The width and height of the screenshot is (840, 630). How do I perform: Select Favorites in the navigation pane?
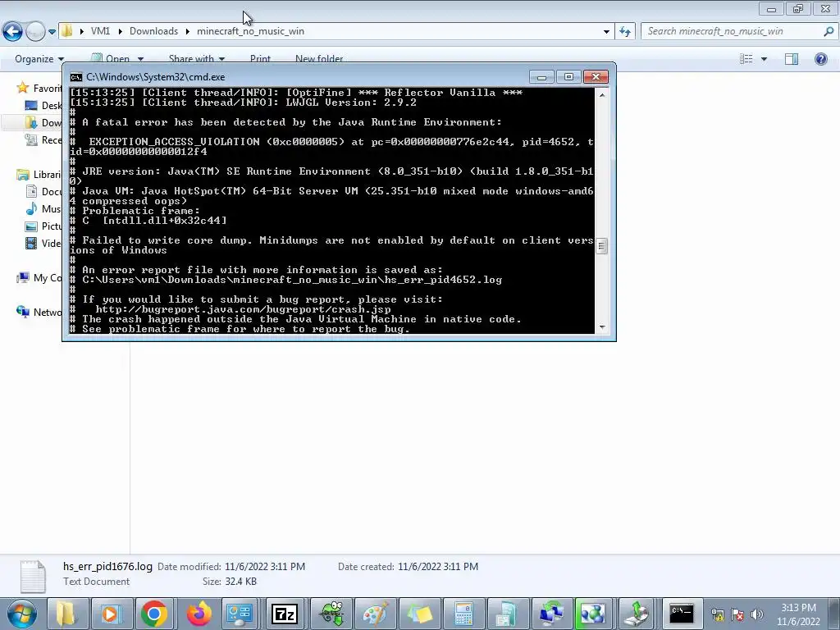click(40, 89)
